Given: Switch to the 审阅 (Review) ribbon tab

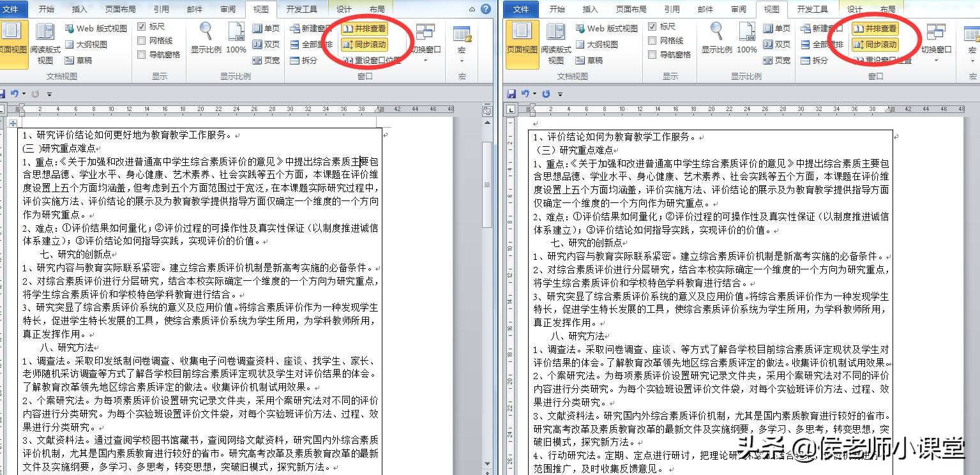Looking at the screenshot, I should click(227, 9).
